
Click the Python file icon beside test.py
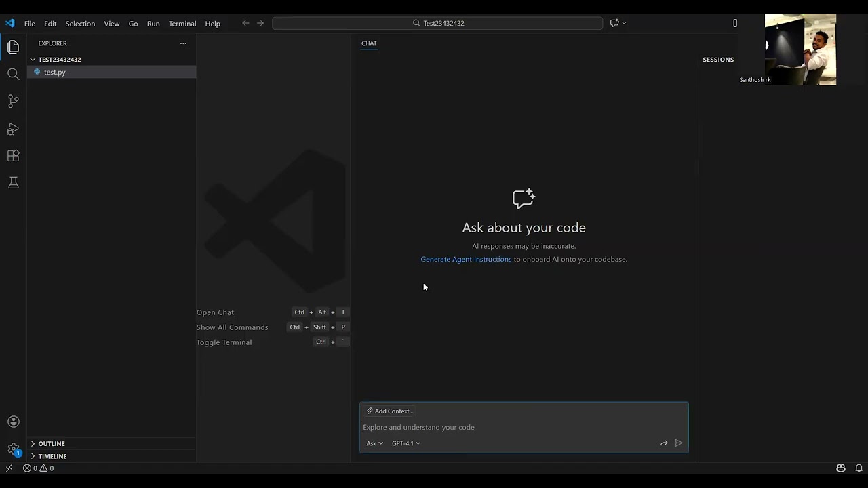pyautogui.click(x=37, y=72)
